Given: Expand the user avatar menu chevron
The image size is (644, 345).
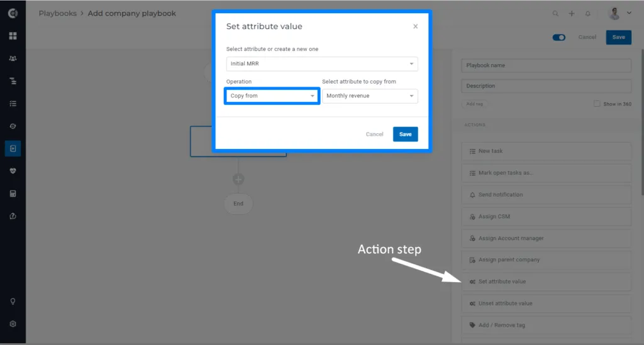Looking at the screenshot, I should (629, 13).
